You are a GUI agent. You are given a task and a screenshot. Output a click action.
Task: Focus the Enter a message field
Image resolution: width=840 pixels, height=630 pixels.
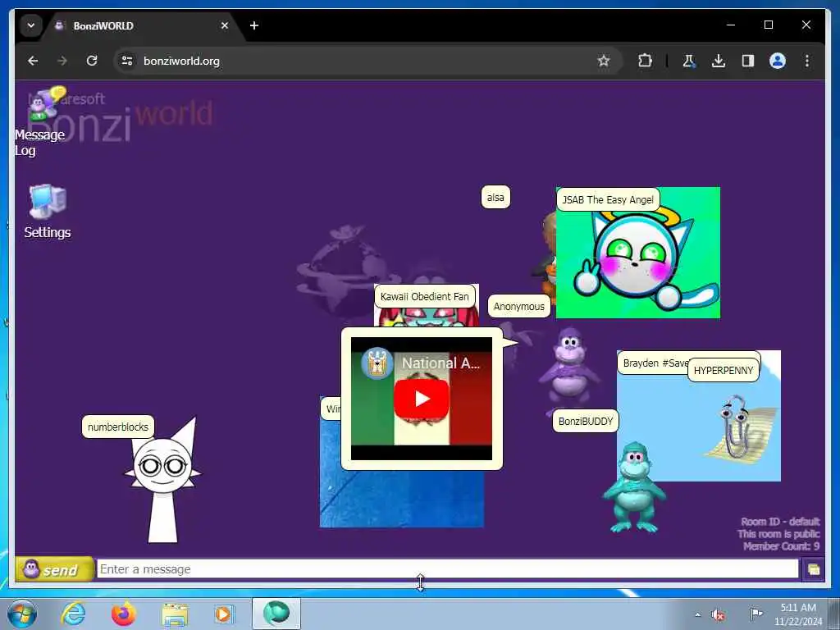tap(447, 569)
